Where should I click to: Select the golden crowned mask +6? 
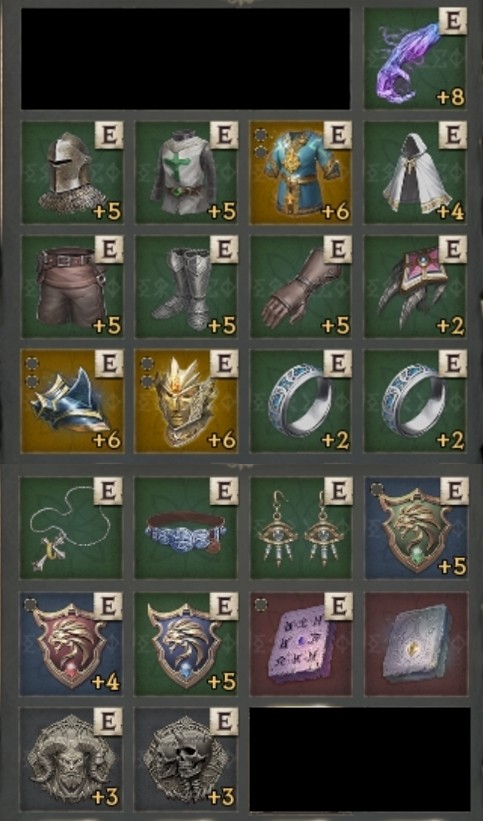point(187,401)
